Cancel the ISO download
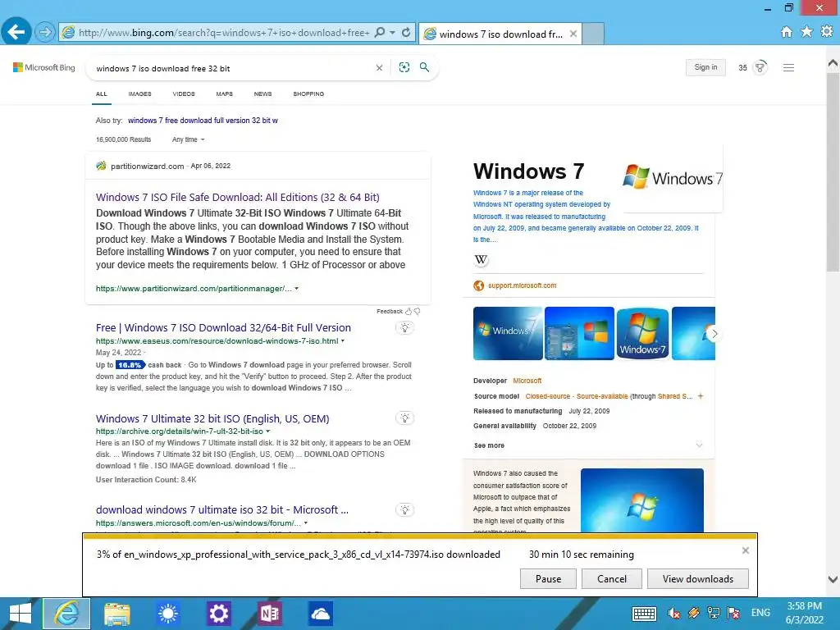Image resolution: width=840 pixels, height=630 pixels. point(612,578)
